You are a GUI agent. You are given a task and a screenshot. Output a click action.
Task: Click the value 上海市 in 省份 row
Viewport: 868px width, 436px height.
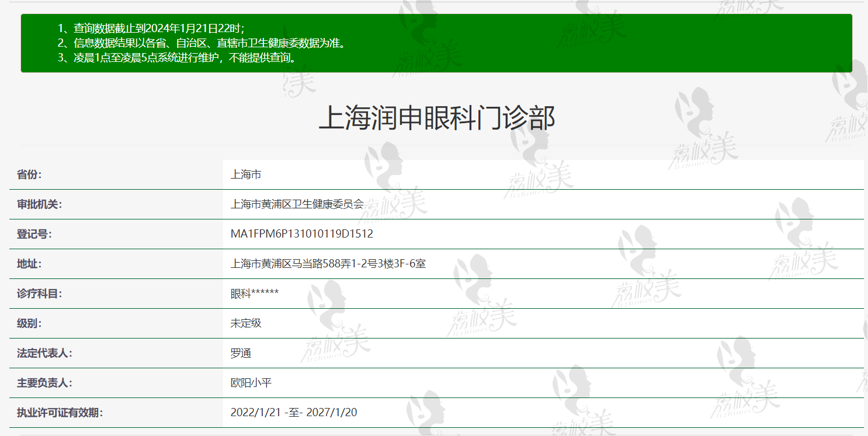tap(246, 174)
